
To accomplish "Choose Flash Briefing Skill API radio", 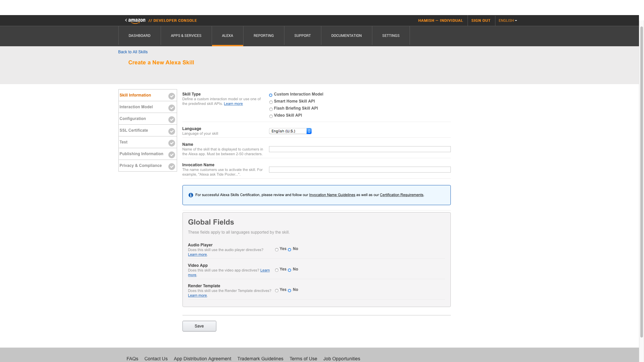I will point(271,109).
